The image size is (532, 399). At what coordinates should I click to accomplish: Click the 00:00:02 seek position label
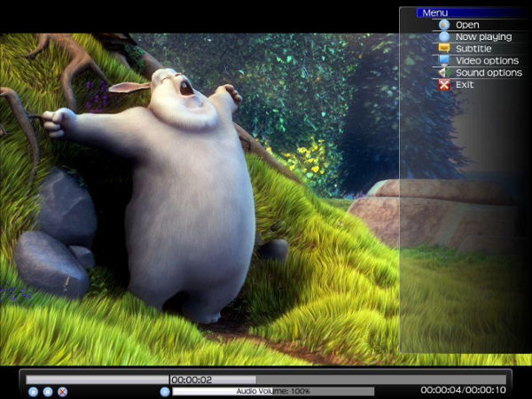pos(192,379)
